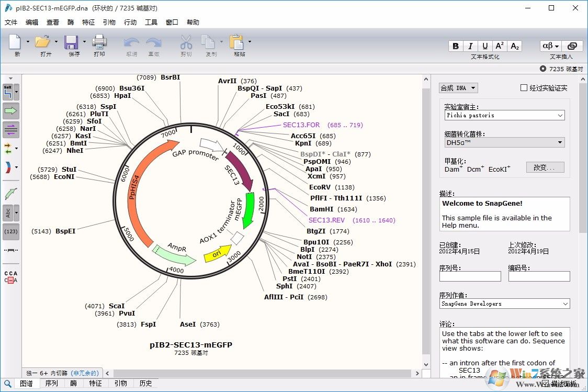
Task: Click the link insertion icon in 文本插入 group
Action: click(573, 46)
